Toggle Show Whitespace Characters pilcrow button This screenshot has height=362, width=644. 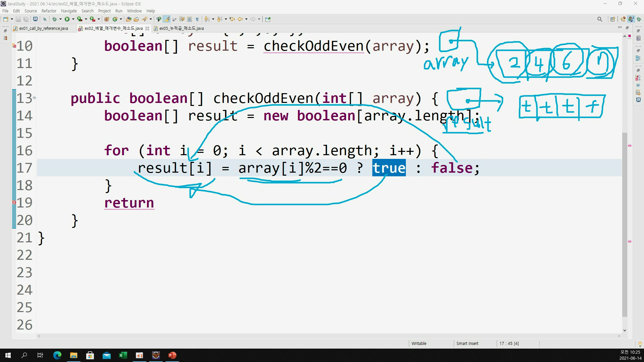[197, 19]
